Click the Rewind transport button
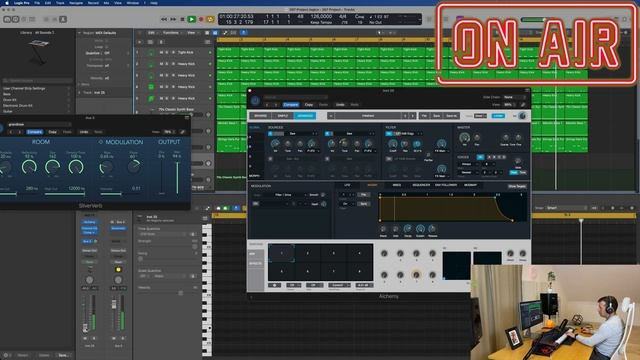 coord(164,19)
